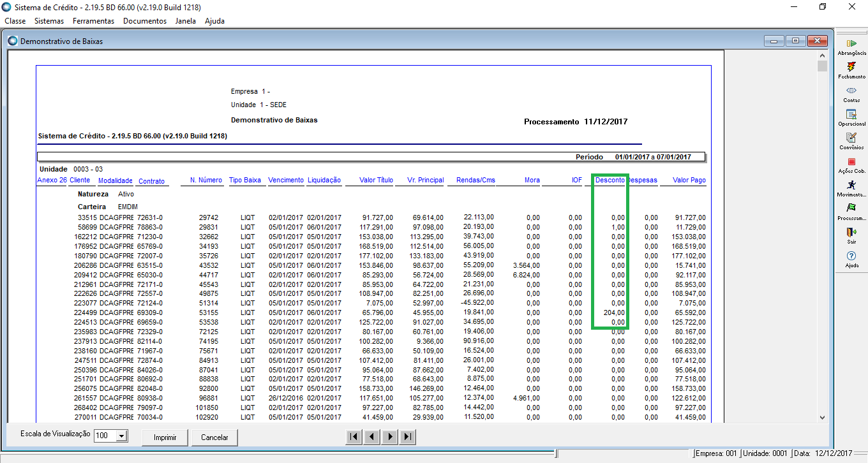868x463 pixels.
Task: Click Valor Título 177.102,00
Action: pyautogui.click(x=375, y=256)
